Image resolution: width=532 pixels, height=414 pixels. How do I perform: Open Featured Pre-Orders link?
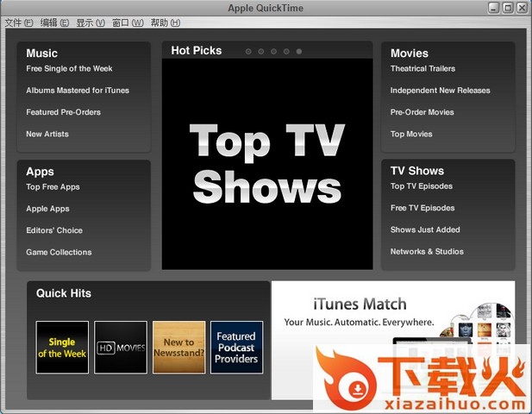pyautogui.click(x=64, y=112)
